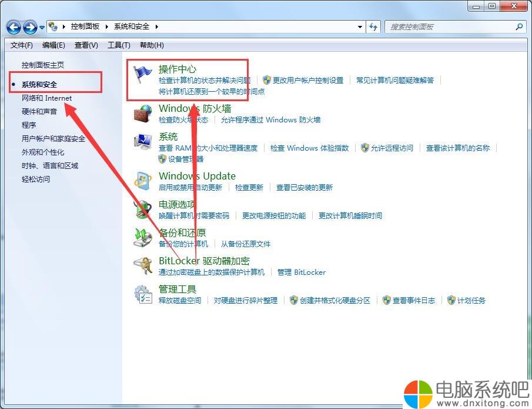Click 更改电源按钮的功能 link
Image resolution: width=532 pixels, height=409 pixels.
pyautogui.click(x=274, y=216)
